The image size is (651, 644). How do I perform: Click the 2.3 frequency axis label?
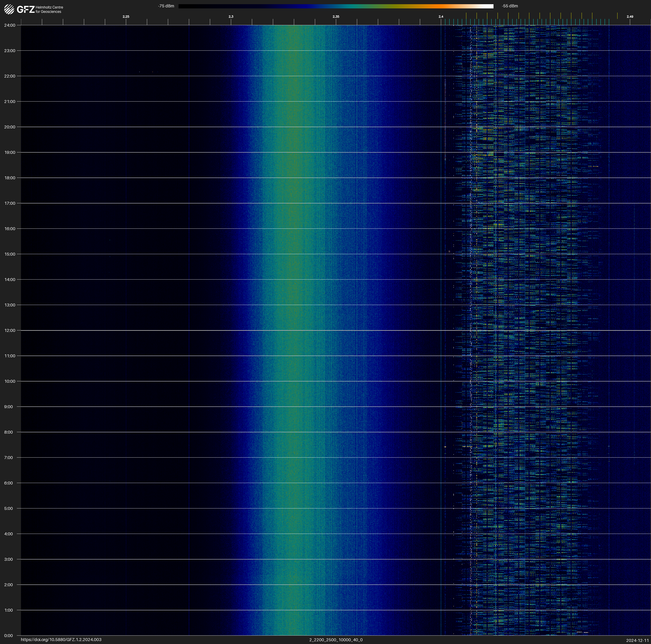231,17
